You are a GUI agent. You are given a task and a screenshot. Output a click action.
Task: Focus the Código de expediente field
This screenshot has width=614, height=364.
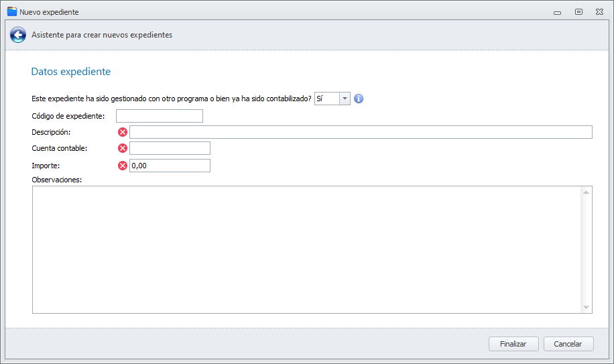click(x=159, y=116)
